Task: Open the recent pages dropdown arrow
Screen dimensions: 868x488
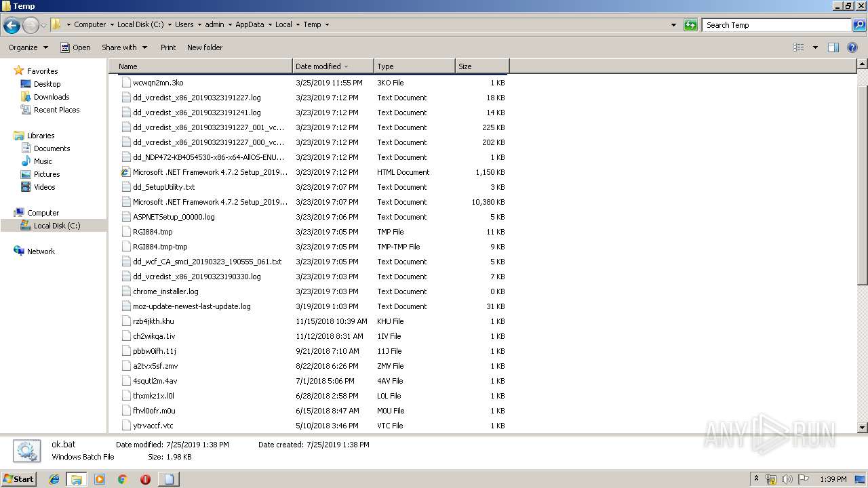Action: tap(44, 25)
